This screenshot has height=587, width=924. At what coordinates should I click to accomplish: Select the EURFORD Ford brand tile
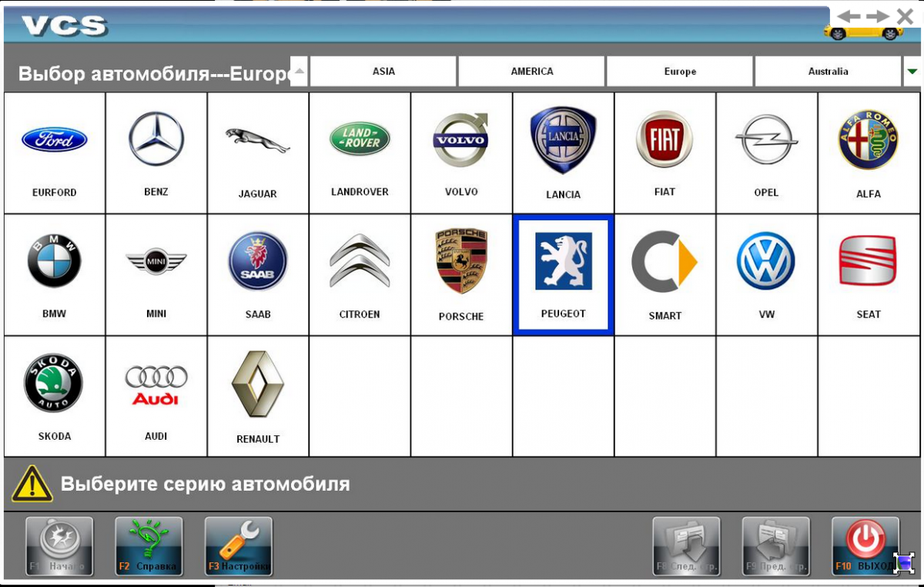click(55, 153)
